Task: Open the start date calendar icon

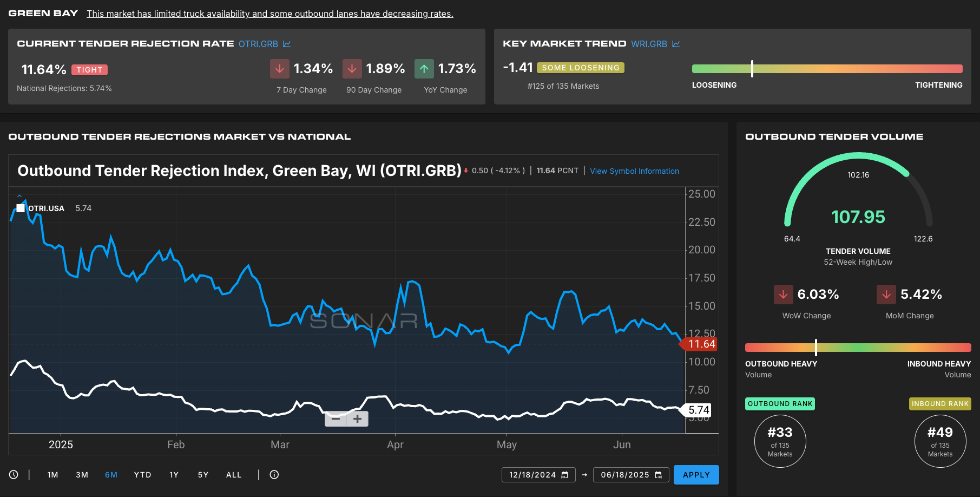Action: coord(565,475)
